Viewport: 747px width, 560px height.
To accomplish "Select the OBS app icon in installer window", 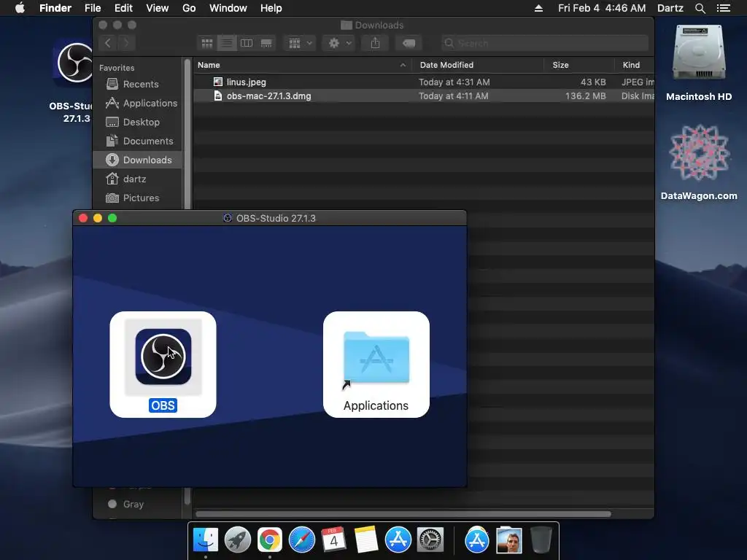I will tap(163, 356).
